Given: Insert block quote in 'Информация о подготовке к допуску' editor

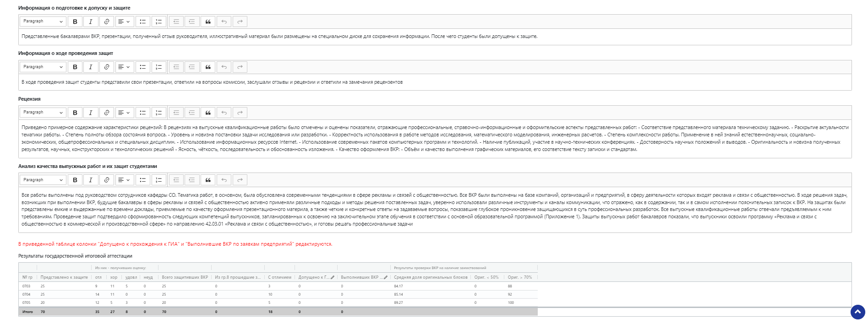Looking at the screenshot, I should [x=208, y=22].
